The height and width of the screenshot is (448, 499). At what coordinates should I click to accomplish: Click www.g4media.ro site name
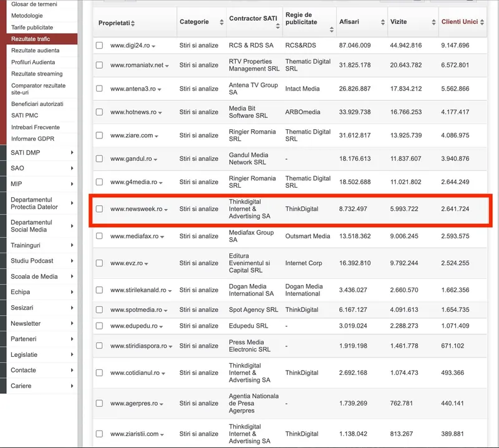click(133, 182)
